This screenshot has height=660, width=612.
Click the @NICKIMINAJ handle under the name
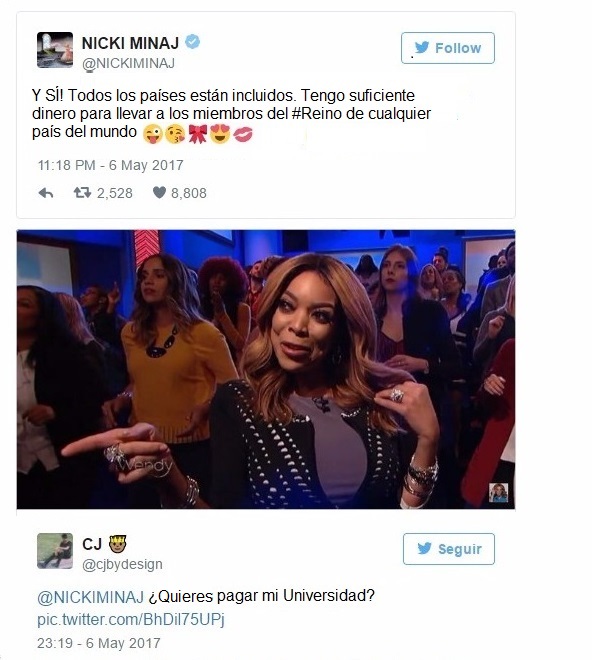(x=128, y=63)
